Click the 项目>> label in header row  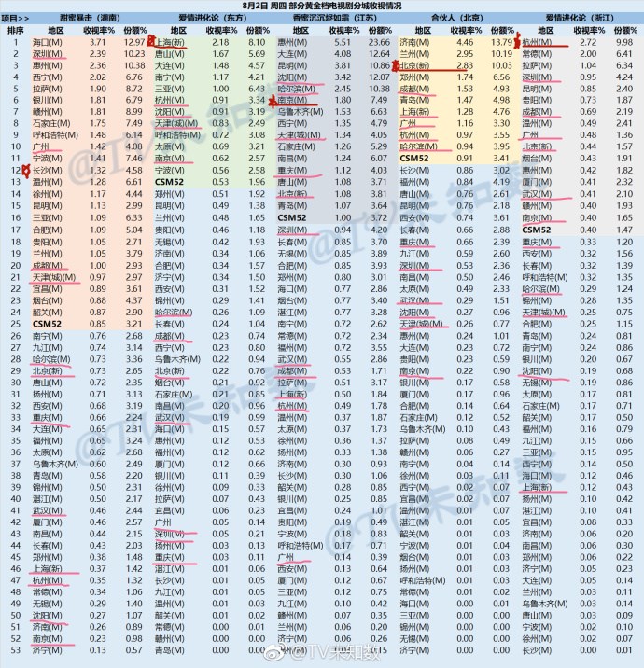(x=16, y=18)
